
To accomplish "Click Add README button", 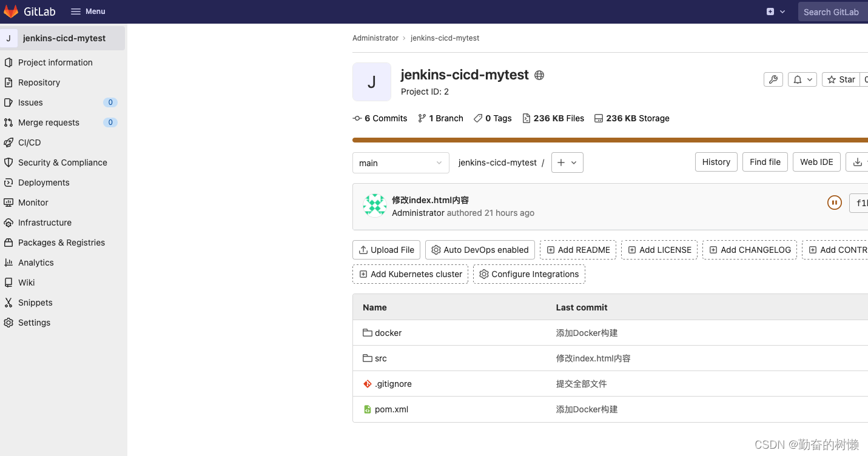I will (x=578, y=250).
